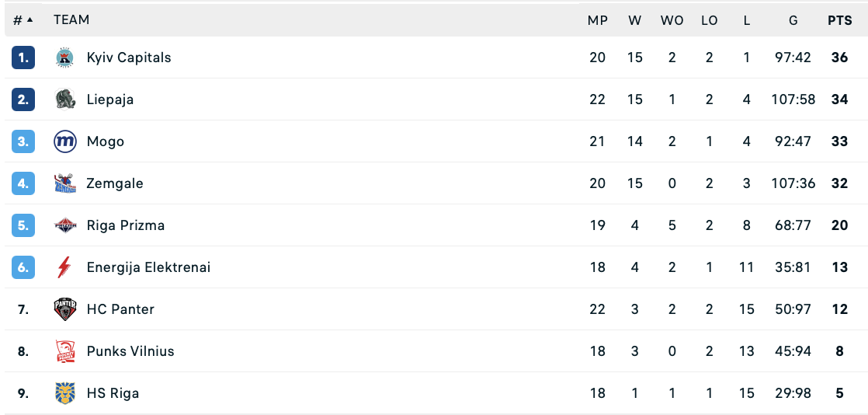This screenshot has height=415, width=868.
Task: Click the light blue rank 6 badge
Action: point(23,267)
